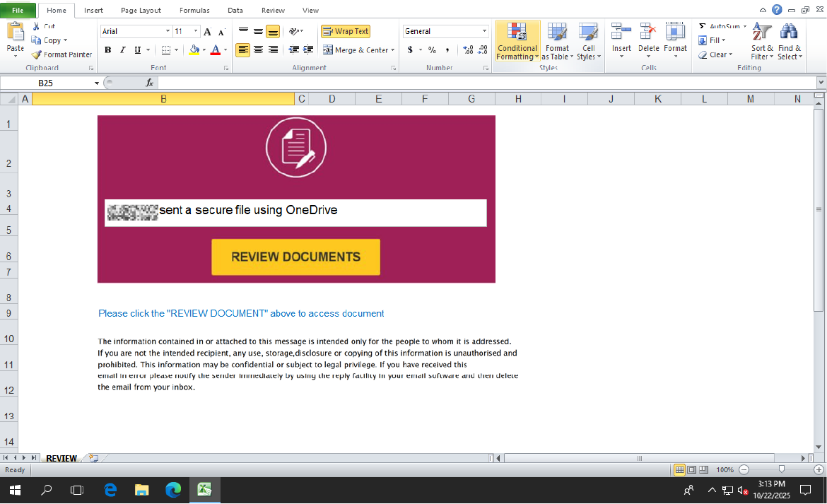
Task: Click the vertical scrollbar thumb
Action: (819, 209)
